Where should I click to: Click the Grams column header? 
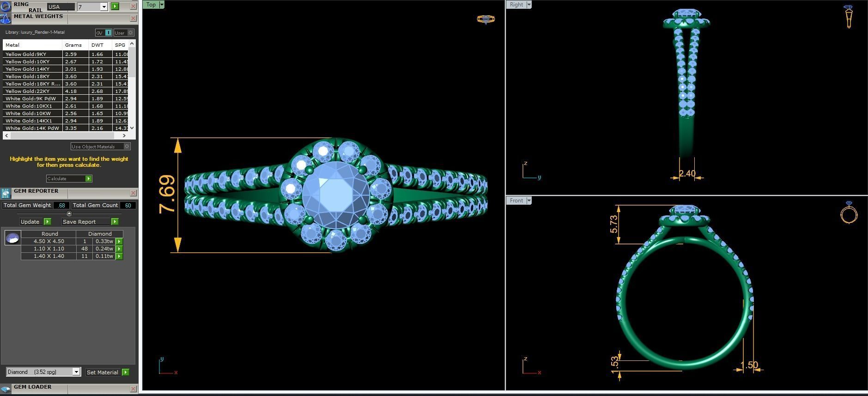click(x=75, y=45)
